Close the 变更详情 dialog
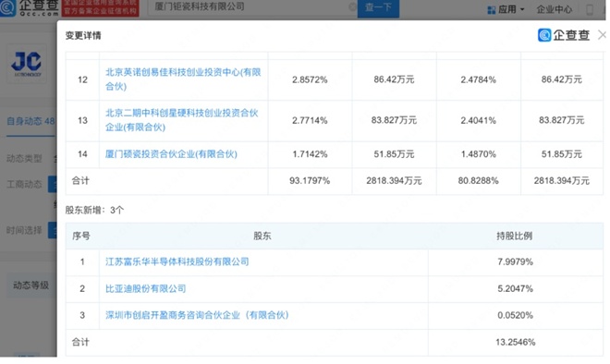 click(x=602, y=35)
